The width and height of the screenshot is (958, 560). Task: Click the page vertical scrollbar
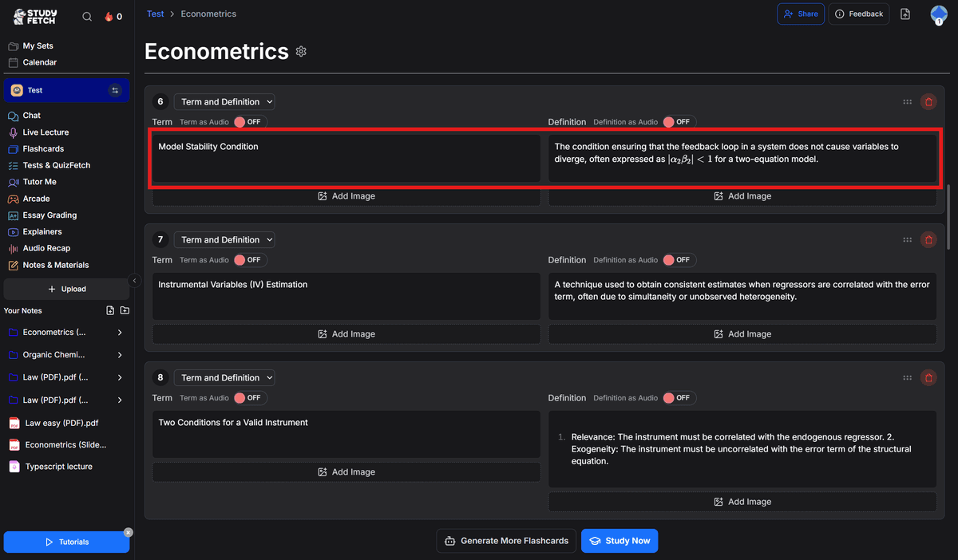(949, 215)
